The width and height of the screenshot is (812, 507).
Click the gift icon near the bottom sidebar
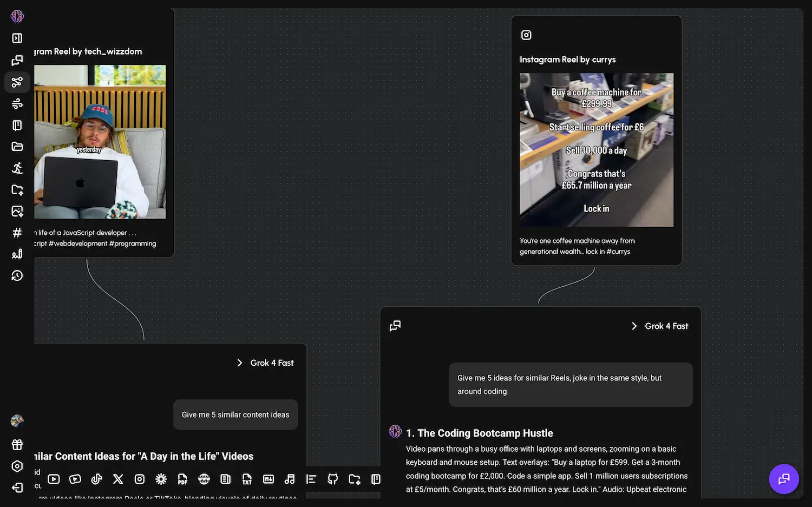click(17, 444)
